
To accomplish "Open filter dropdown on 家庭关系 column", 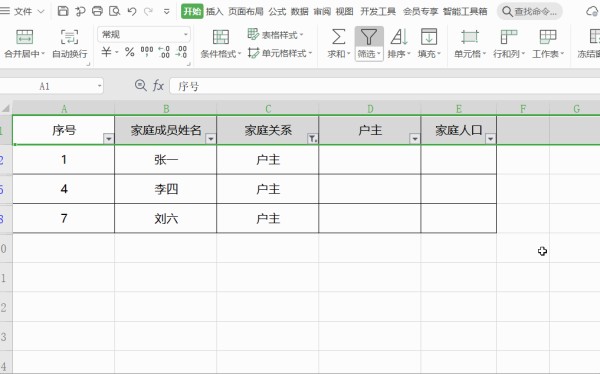I will [x=313, y=139].
